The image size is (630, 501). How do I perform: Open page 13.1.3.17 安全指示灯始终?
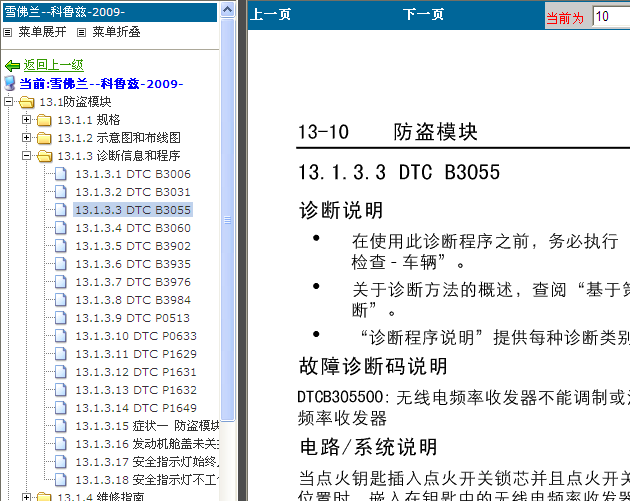[x=147, y=462]
